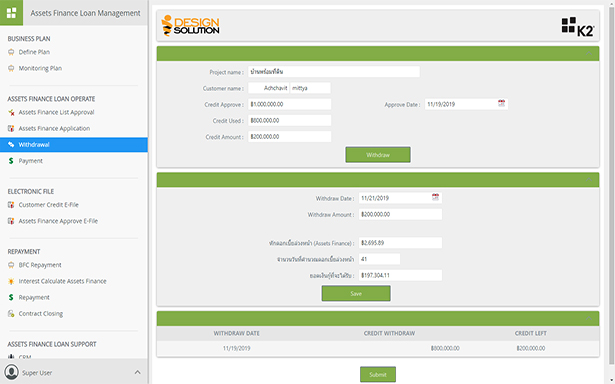Open calendar picker for Approve Date
This screenshot has height=384, width=615.
click(501, 104)
